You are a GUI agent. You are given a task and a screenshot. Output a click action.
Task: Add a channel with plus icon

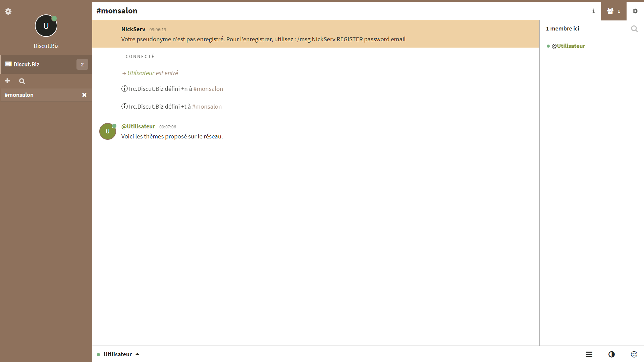point(7,81)
